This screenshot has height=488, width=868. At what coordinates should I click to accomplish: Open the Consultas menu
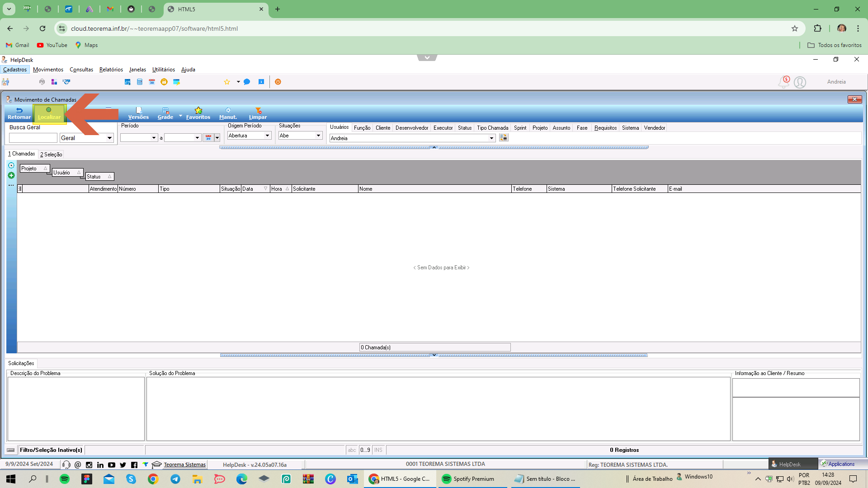click(x=81, y=70)
